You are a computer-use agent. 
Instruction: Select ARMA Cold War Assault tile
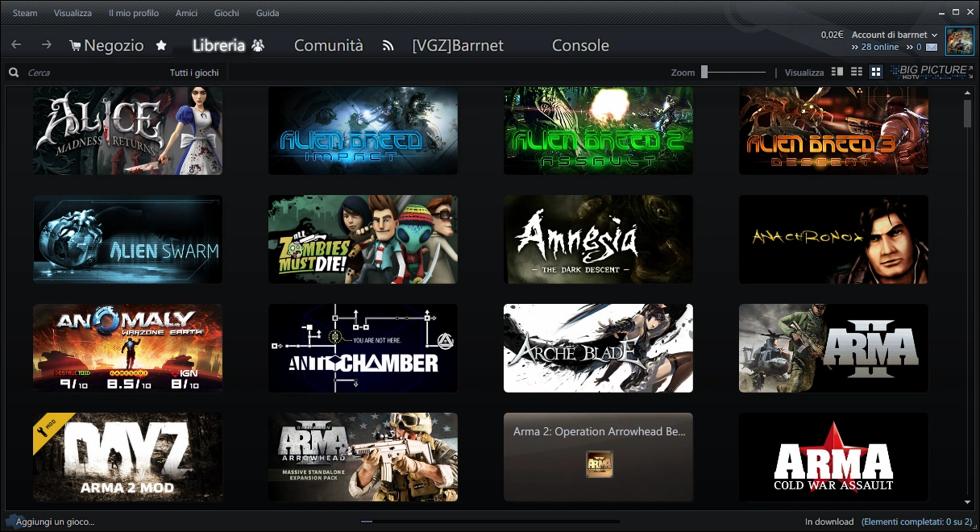pos(833,457)
